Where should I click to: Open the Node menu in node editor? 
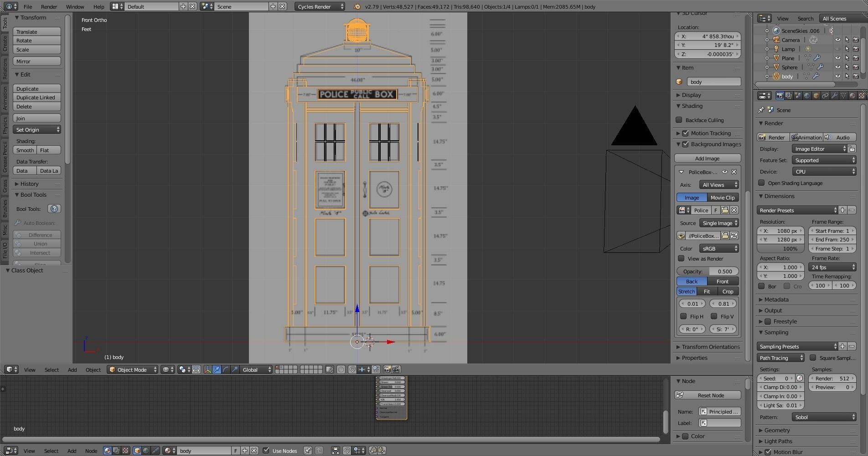click(x=91, y=451)
